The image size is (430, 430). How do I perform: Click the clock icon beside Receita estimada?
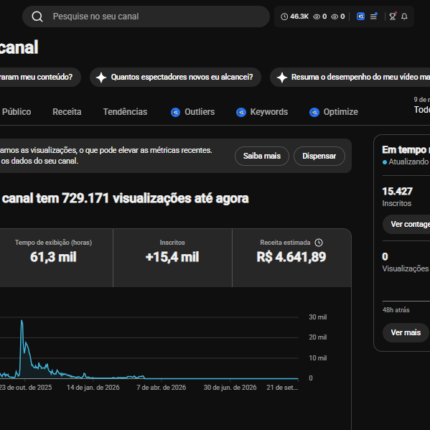[319, 243]
